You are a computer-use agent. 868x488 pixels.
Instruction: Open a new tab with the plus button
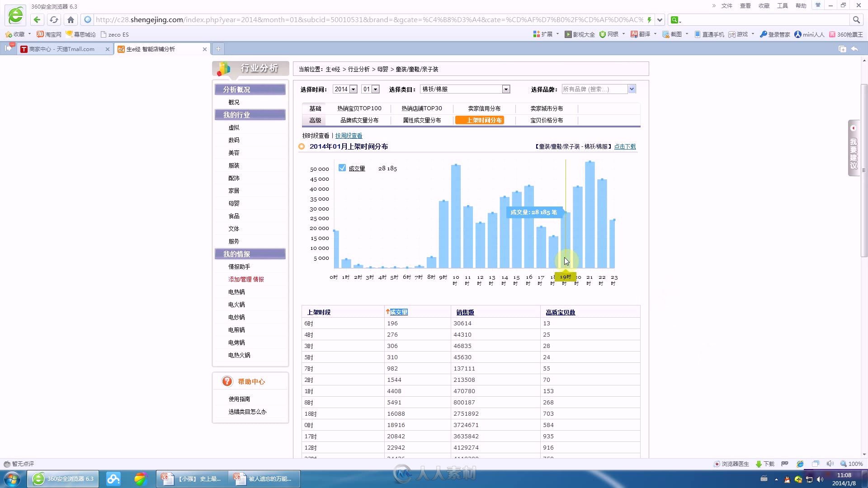point(218,49)
